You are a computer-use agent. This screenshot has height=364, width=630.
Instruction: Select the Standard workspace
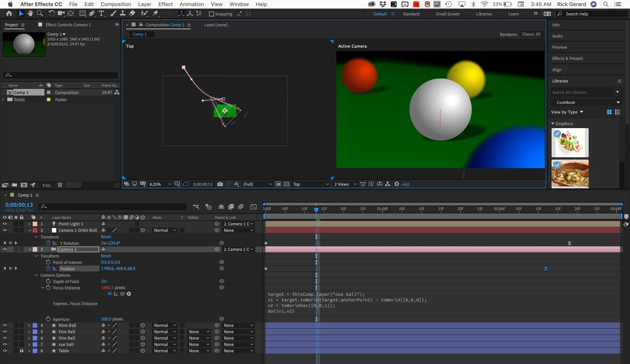point(411,14)
